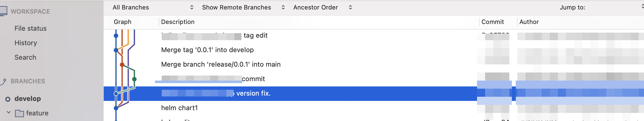This screenshot has width=644, height=121.
Task: Select the 'Merge tag 0.0.1 into develop' commit
Action: coord(207,50)
